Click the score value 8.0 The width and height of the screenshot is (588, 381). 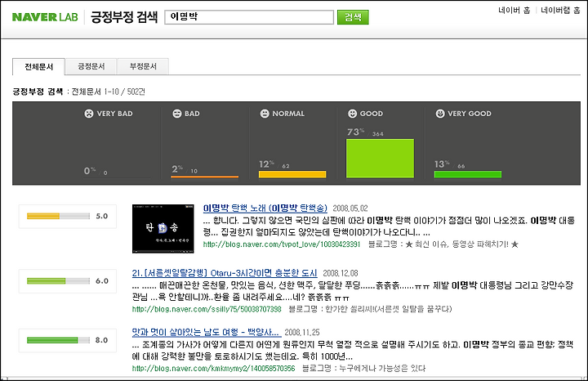tap(101, 340)
